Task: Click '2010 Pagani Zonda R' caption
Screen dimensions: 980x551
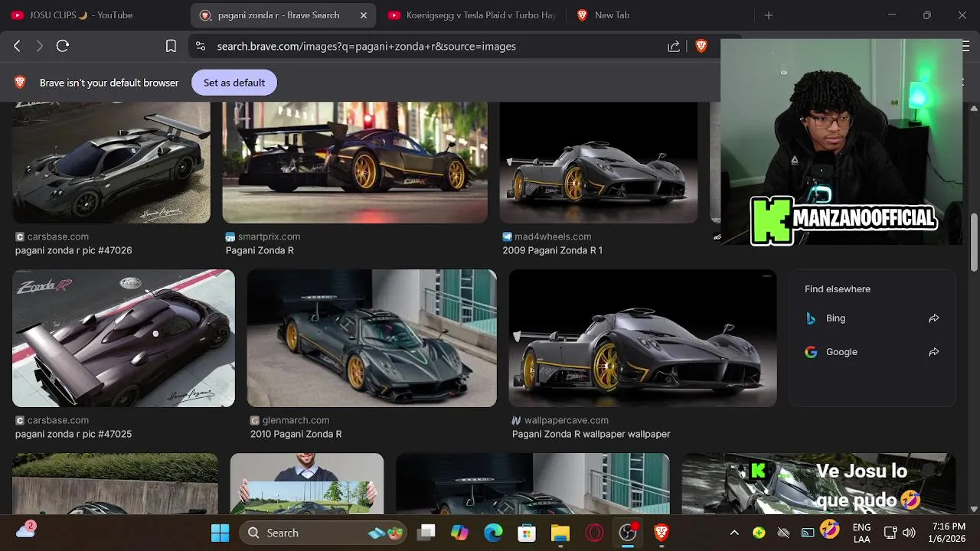Action: (x=296, y=434)
